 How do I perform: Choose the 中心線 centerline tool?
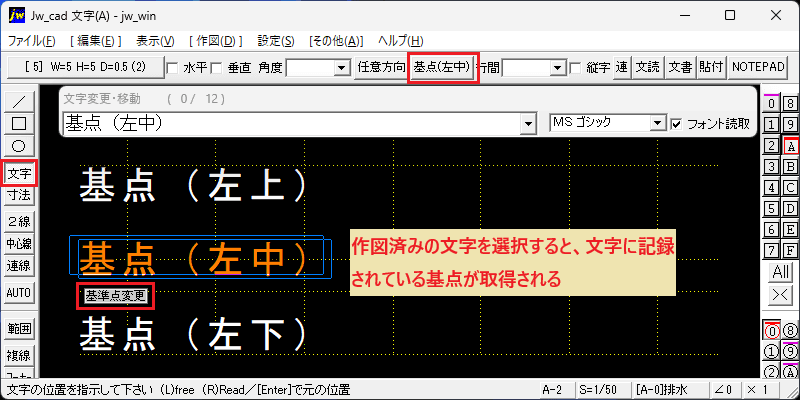tap(19, 244)
